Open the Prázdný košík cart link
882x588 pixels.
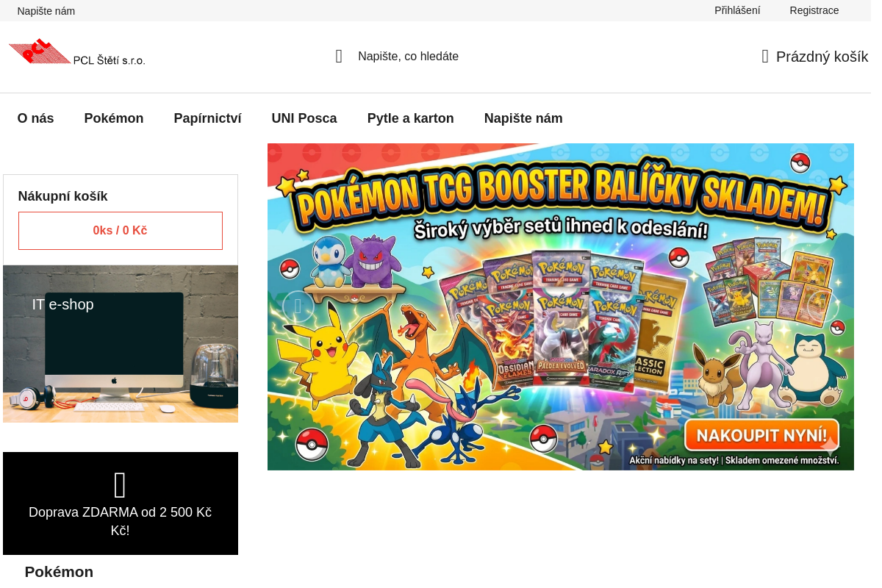[x=815, y=57]
